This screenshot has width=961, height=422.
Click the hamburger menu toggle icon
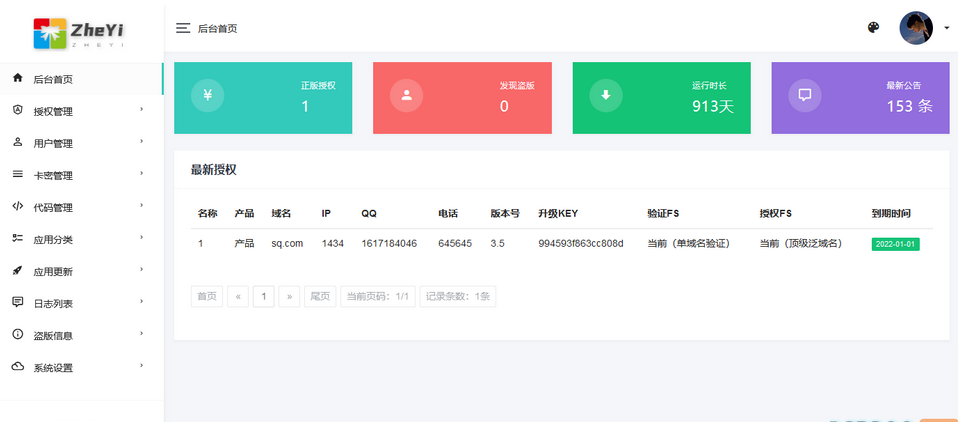pos(183,28)
